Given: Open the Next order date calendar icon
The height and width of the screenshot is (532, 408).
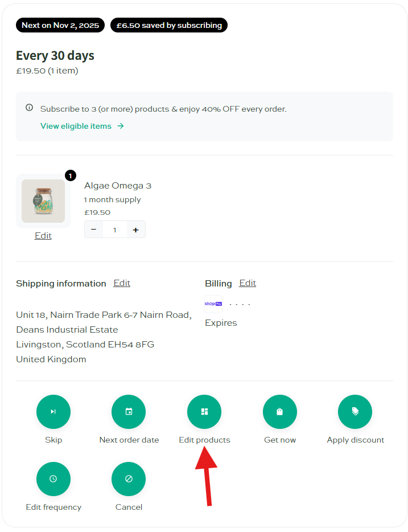Looking at the screenshot, I should pos(129,412).
